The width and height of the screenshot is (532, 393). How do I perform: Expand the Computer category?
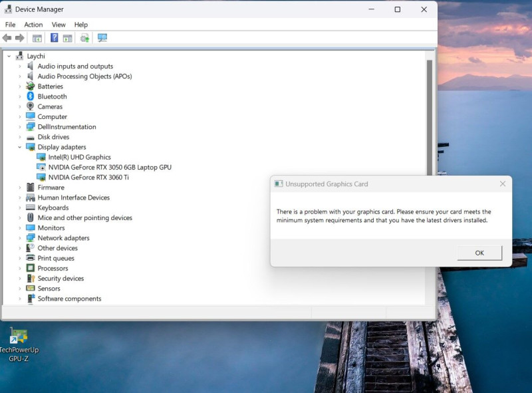[20, 117]
